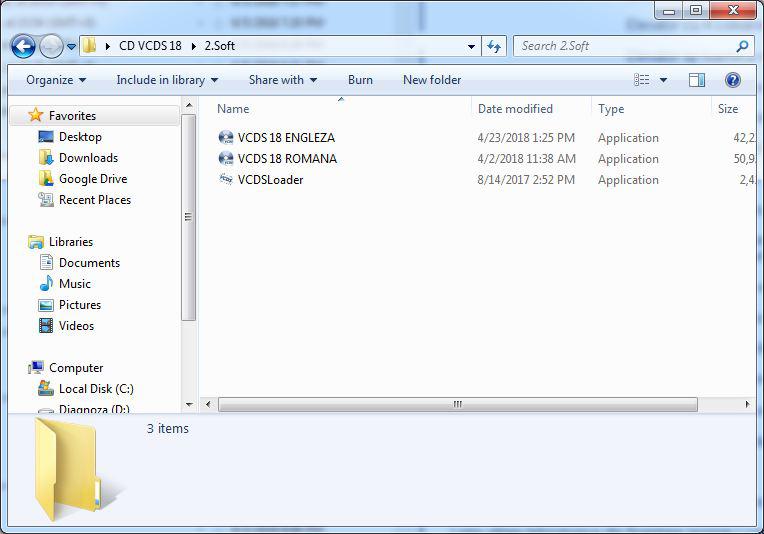Go back with the Back arrow button
The height and width of the screenshot is (534, 764).
click(23, 47)
